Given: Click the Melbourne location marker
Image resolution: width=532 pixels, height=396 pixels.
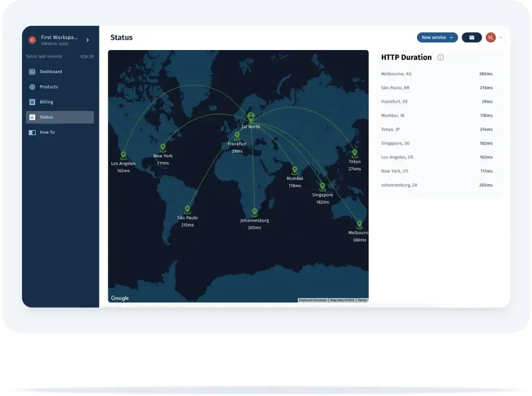Looking at the screenshot, I should click(359, 224).
